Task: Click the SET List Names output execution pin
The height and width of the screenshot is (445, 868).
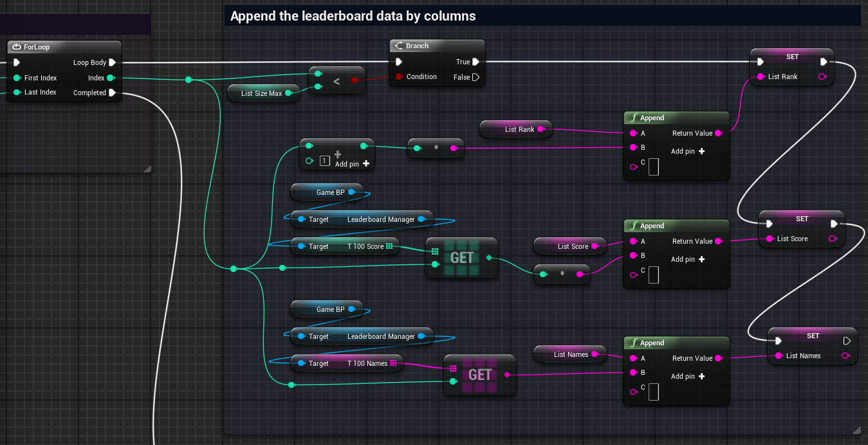Action: pyautogui.click(x=847, y=341)
